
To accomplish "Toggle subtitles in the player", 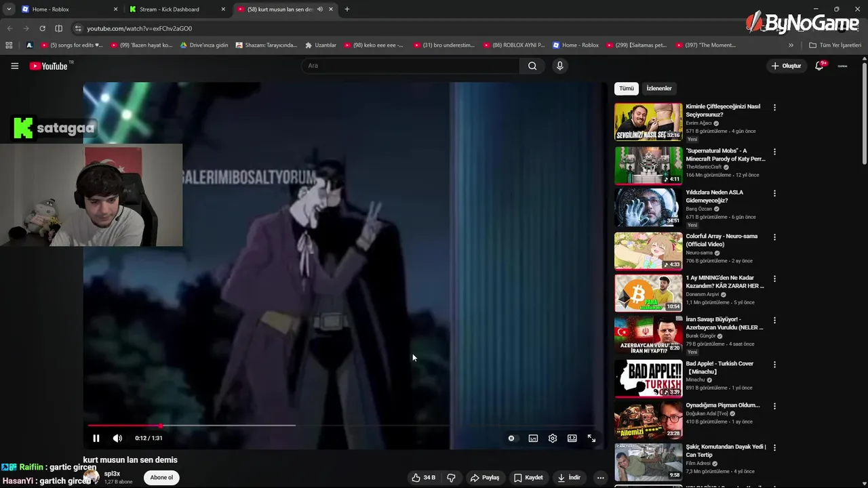I will tap(533, 438).
